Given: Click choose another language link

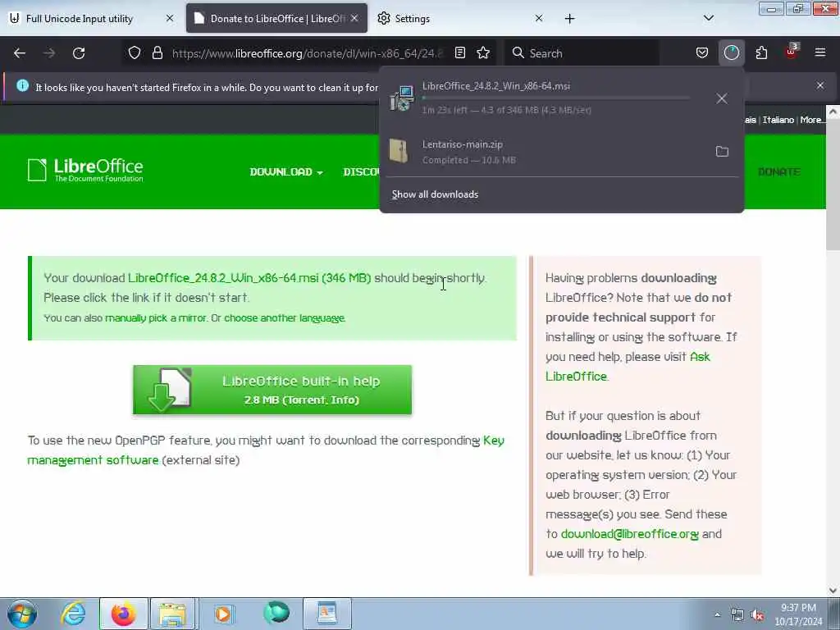Looking at the screenshot, I should pyautogui.click(x=284, y=318).
